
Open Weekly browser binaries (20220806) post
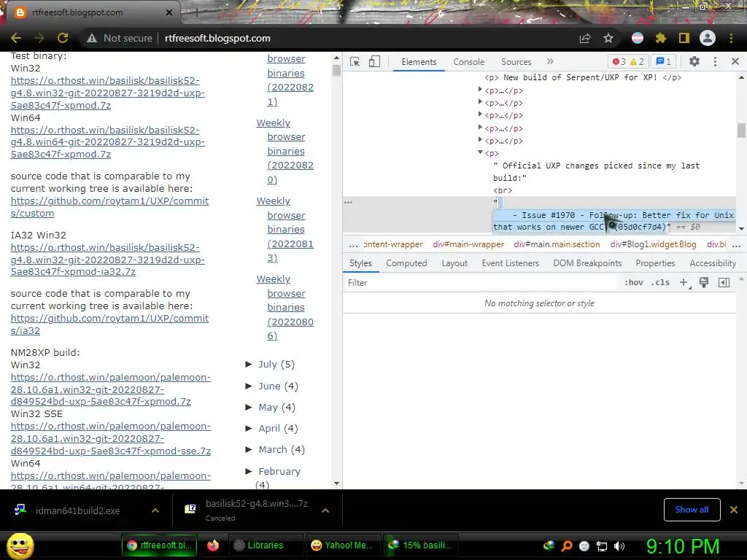pyautogui.click(x=285, y=307)
